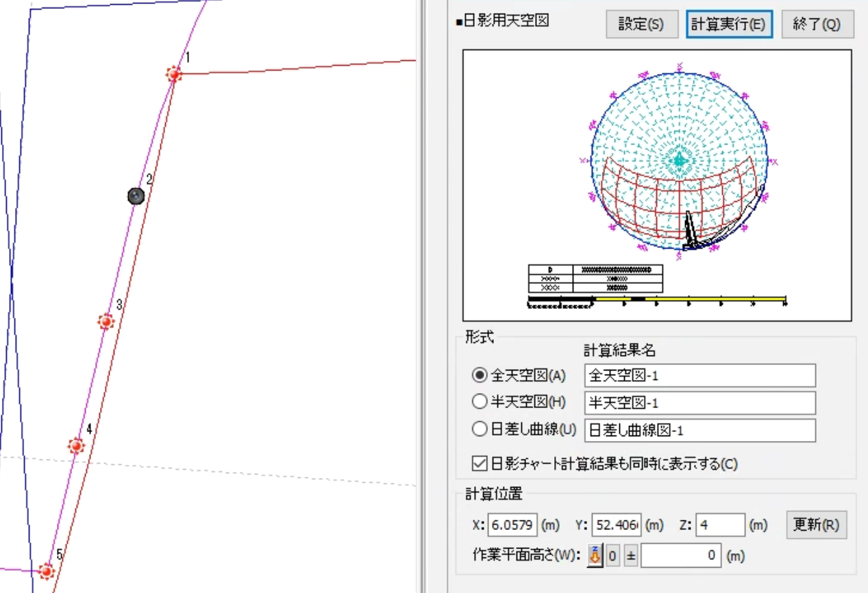Toggle 日影チャート計算結果も同時に表示する checkbox
The width and height of the screenshot is (868, 593).
[605, 464]
